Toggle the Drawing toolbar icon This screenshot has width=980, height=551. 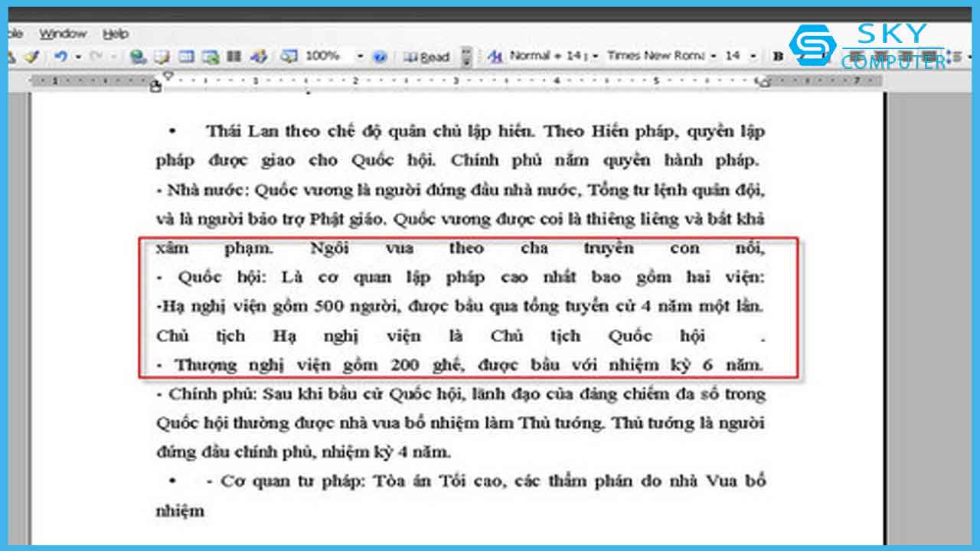(258, 57)
